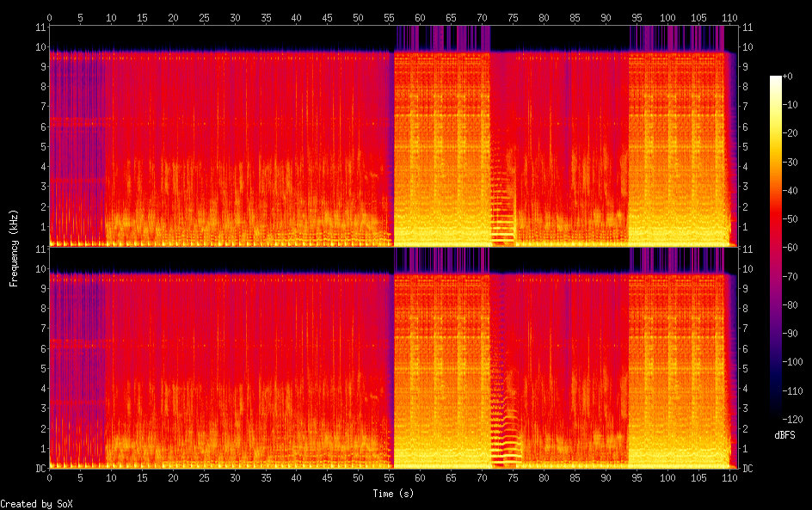812x510 pixels.
Task: Click the white top of the dBFS color bar
Action: [x=775, y=79]
